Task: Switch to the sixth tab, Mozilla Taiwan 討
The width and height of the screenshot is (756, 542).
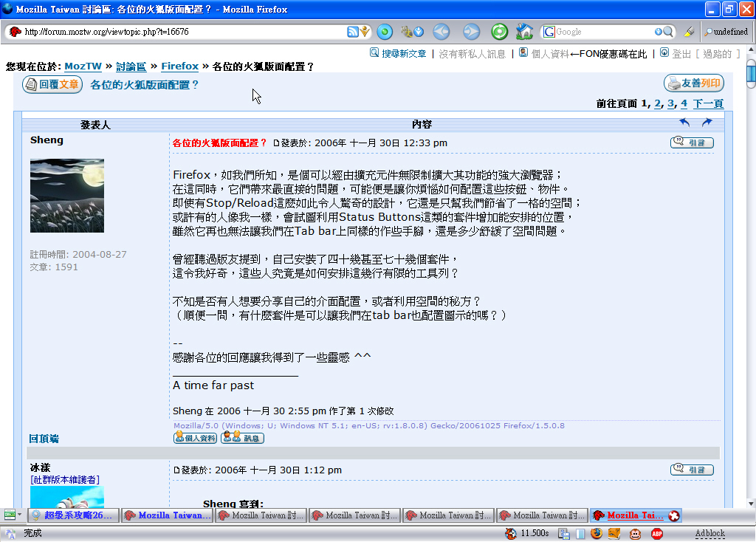Action: coord(542,515)
